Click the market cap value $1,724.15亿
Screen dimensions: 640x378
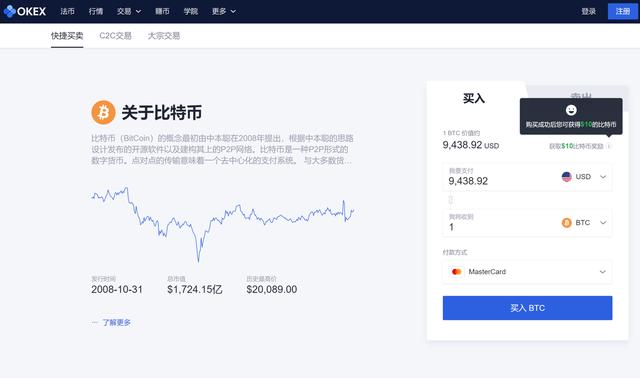click(195, 289)
